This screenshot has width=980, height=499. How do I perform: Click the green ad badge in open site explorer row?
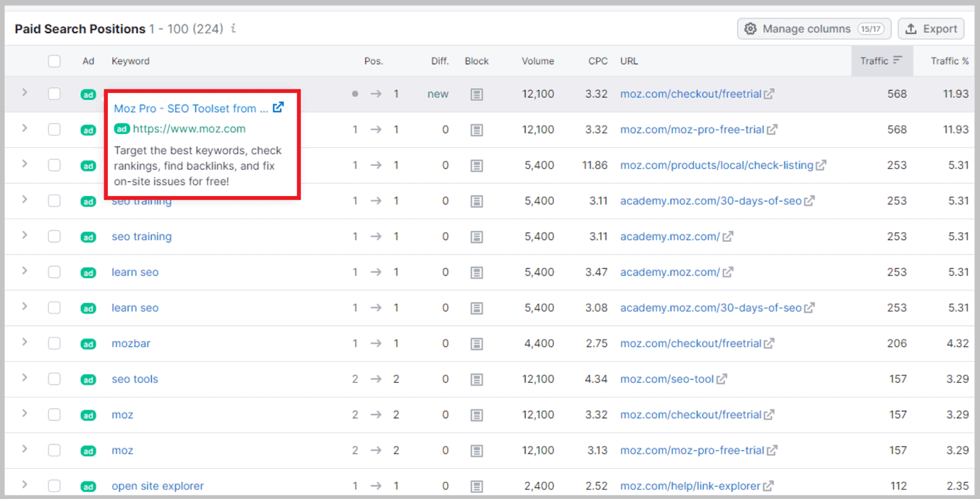[x=88, y=487]
